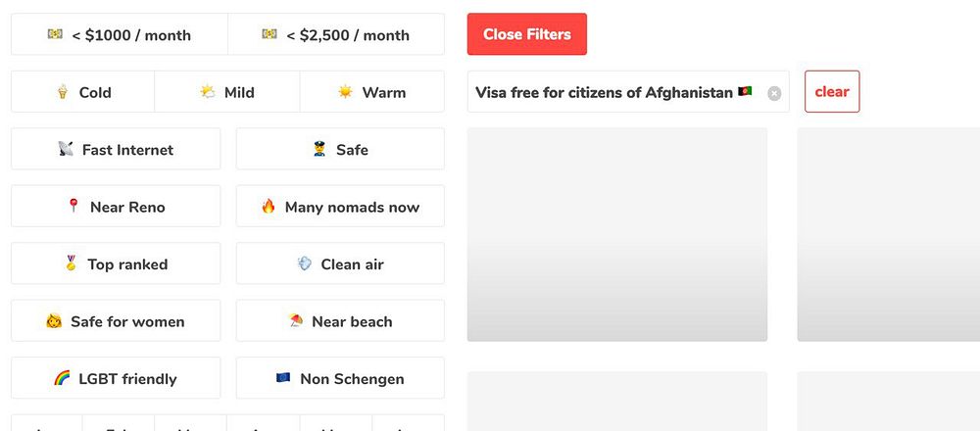Apply the Near beach filter
Viewport: 980px width, 431px height.
coord(340,321)
